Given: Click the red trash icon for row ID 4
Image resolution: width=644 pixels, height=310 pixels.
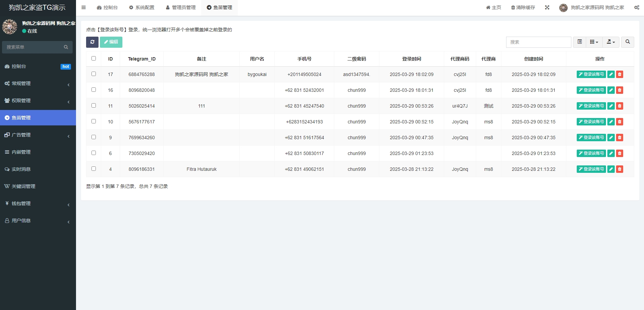Looking at the screenshot, I should 619,169.
